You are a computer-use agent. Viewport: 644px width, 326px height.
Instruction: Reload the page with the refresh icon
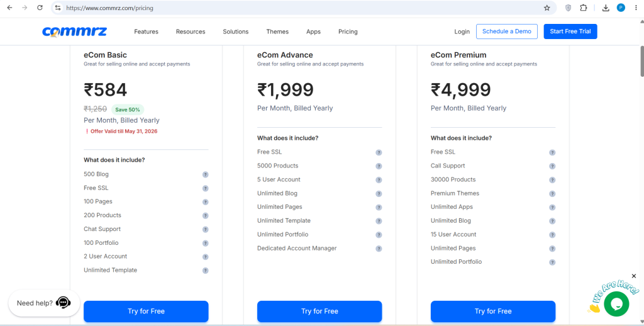click(x=40, y=8)
